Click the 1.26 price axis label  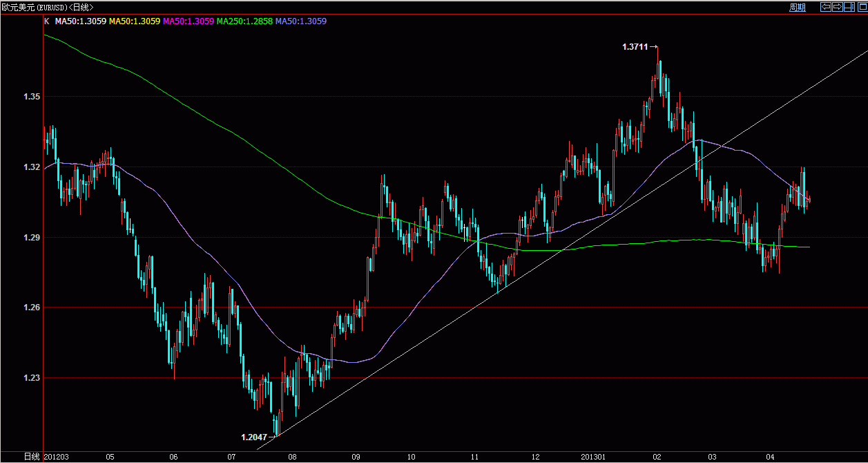pyautogui.click(x=32, y=308)
